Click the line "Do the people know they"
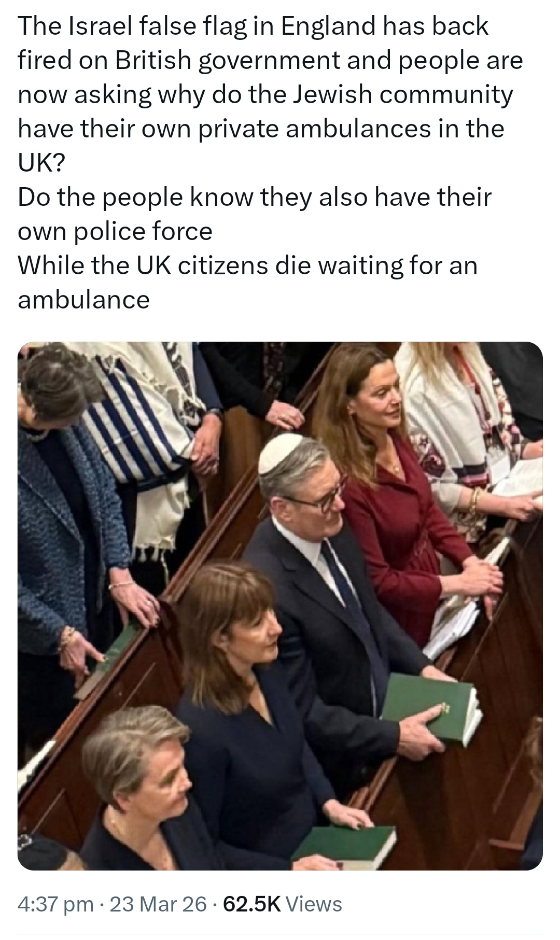Image resolution: width=560 pixels, height=940 pixels. pos(254,197)
